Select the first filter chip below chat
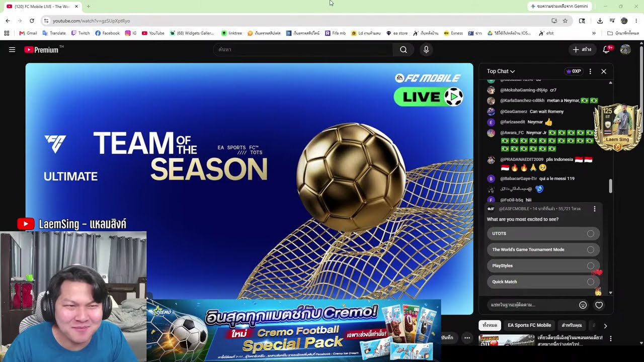The image size is (644, 362). [490, 325]
